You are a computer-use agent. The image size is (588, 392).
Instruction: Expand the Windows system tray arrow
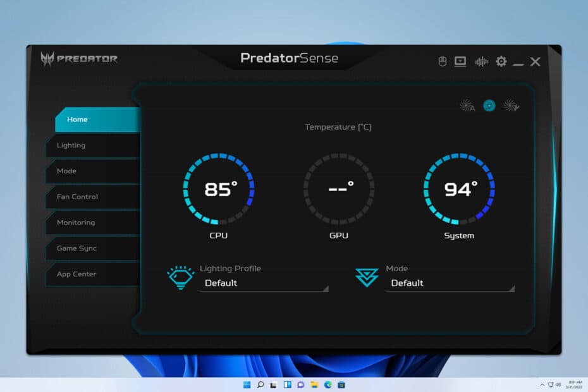click(x=542, y=384)
